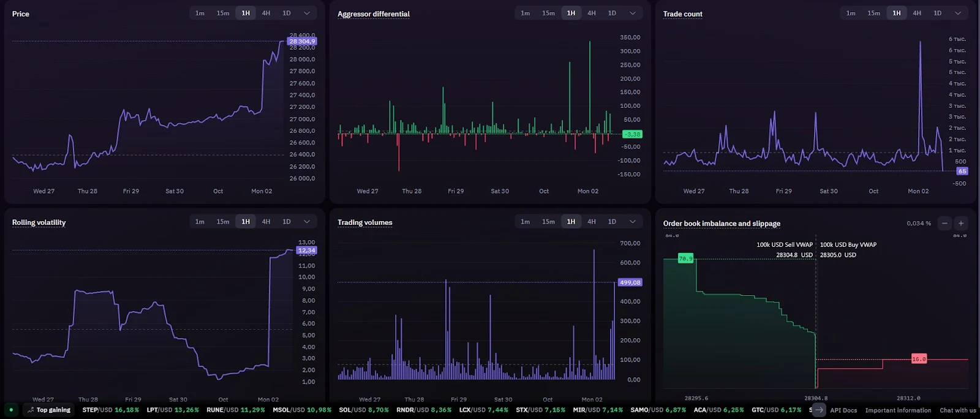Click the RUNE/USD ticker entry
The width and height of the screenshot is (980, 419).
[x=236, y=410]
